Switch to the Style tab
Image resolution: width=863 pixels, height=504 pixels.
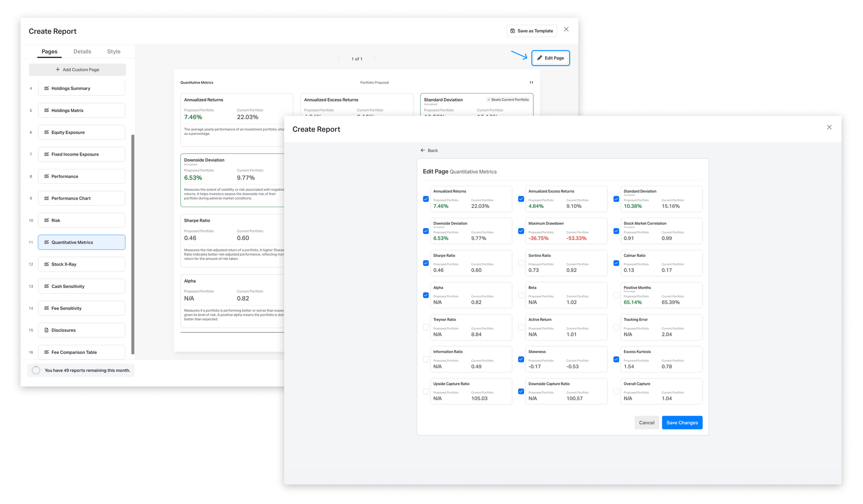click(114, 51)
